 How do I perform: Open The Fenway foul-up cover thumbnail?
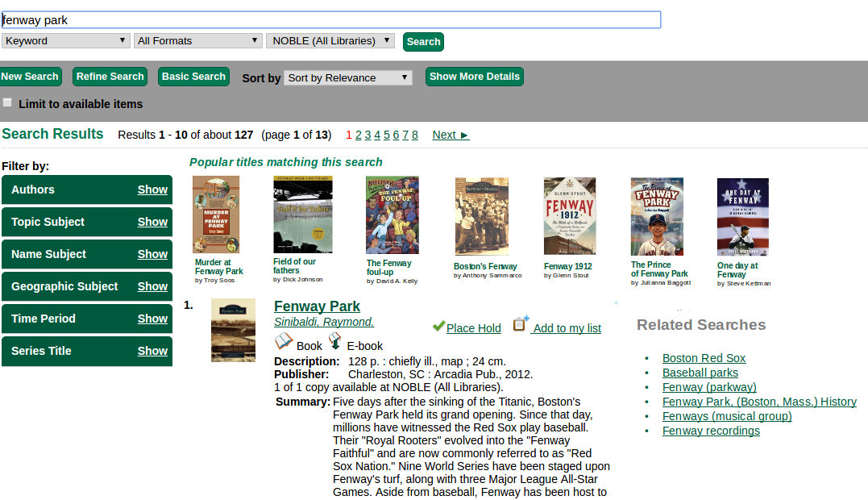tap(392, 215)
